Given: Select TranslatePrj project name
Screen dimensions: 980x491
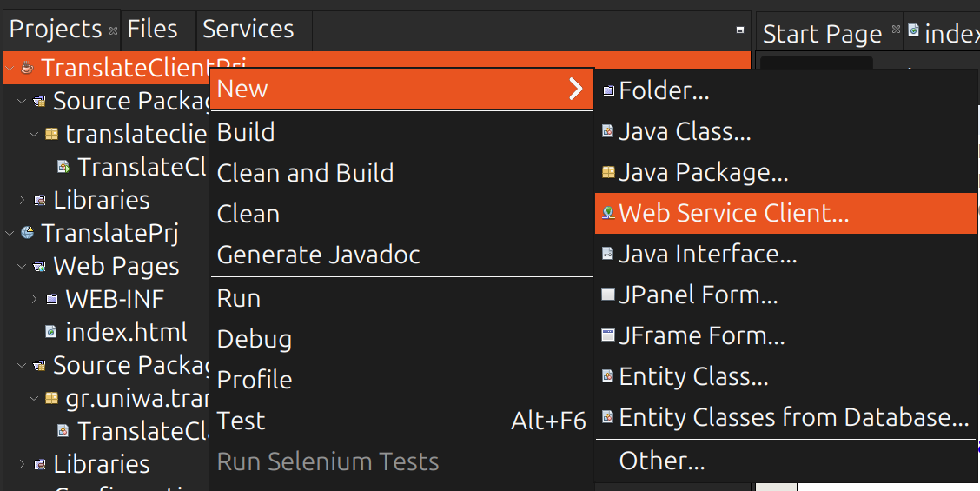Looking at the screenshot, I should coord(109,233).
